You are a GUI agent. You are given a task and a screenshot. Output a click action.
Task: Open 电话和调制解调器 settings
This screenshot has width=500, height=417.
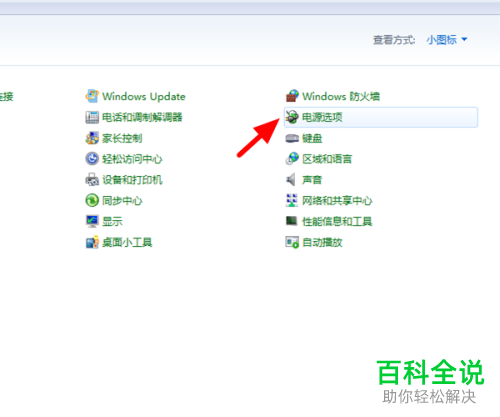pos(142,117)
